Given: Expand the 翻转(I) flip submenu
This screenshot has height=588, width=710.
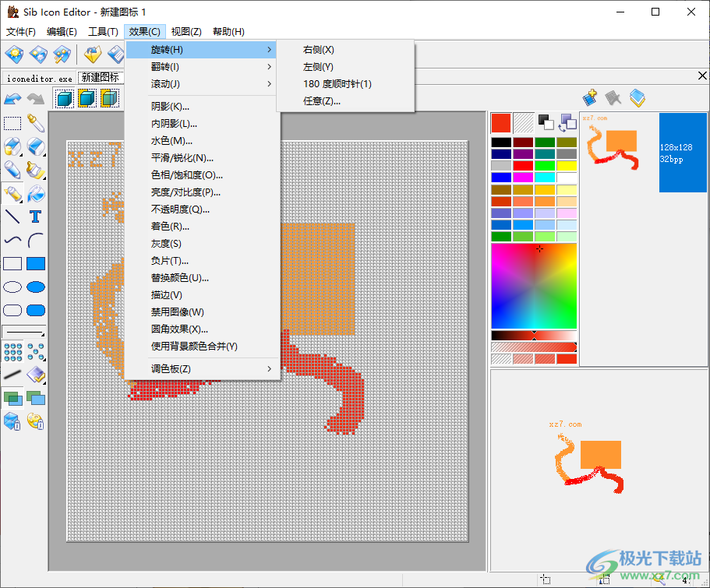Looking at the screenshot, I should 201,67.
